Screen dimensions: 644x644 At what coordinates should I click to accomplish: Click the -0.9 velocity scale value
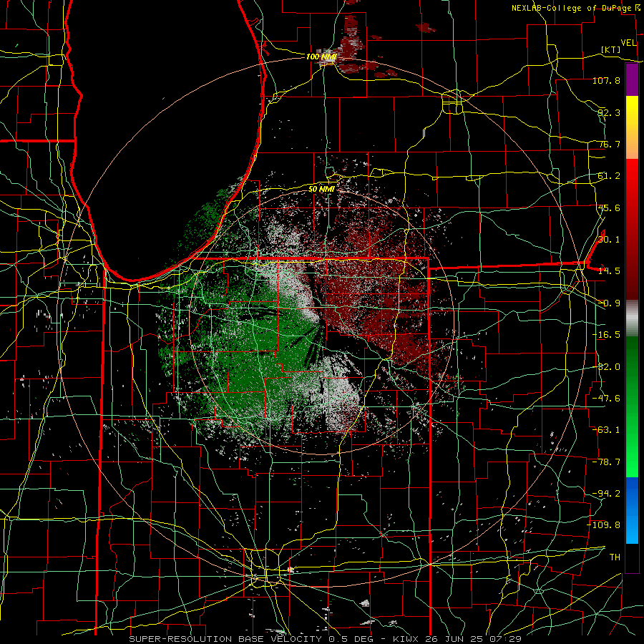pos(609,303)
